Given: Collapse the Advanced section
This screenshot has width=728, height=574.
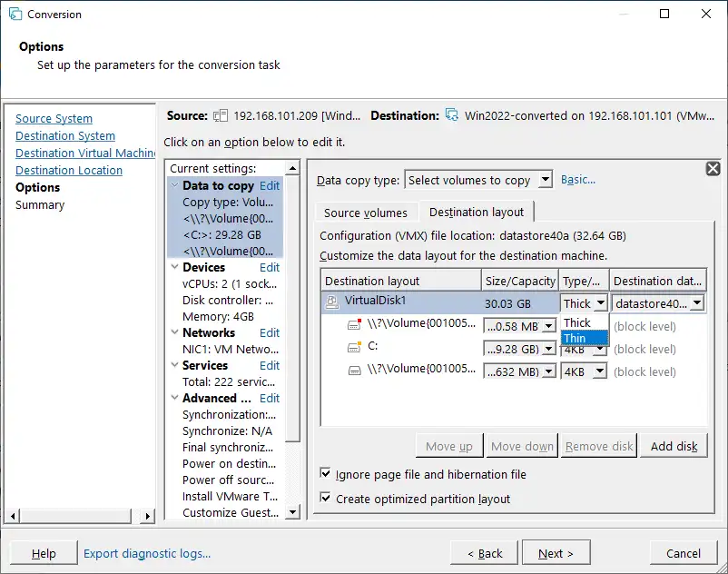Looking at the screenshot, I should (175, 398).
